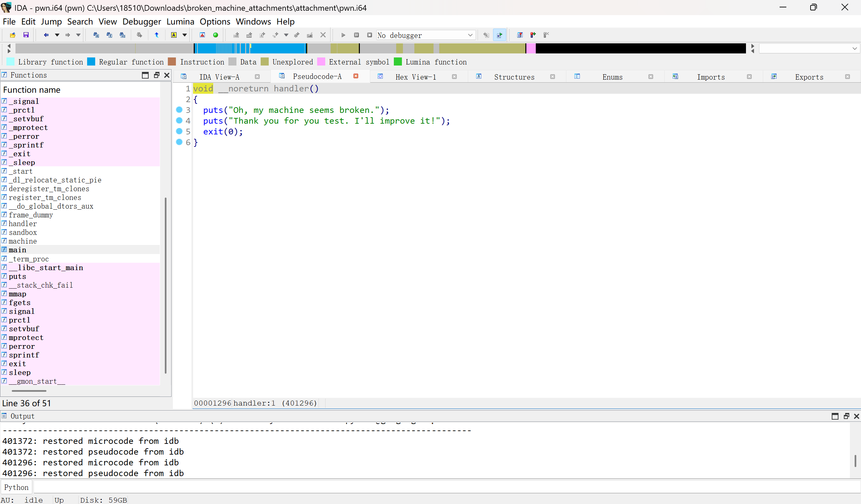This screenshot has height=504, width=861.
Task: Switch to Hex View-1 tab
Action: (x=416, y=77)
